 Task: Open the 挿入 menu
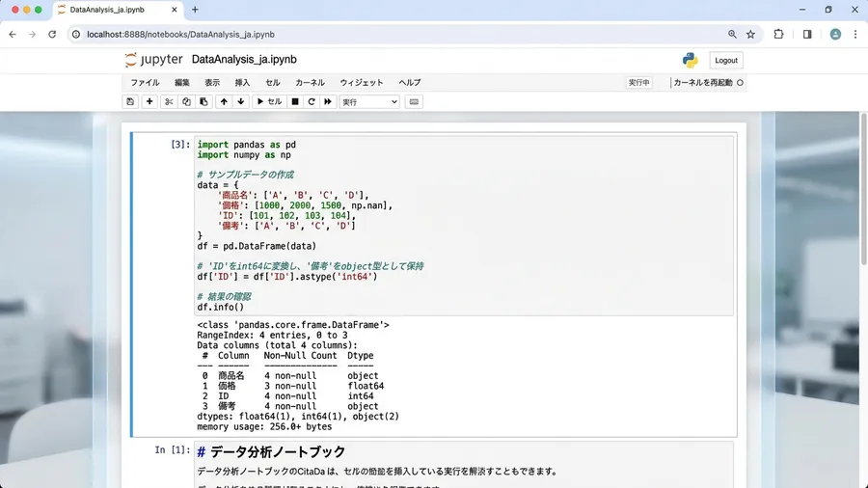coord(242,82)
